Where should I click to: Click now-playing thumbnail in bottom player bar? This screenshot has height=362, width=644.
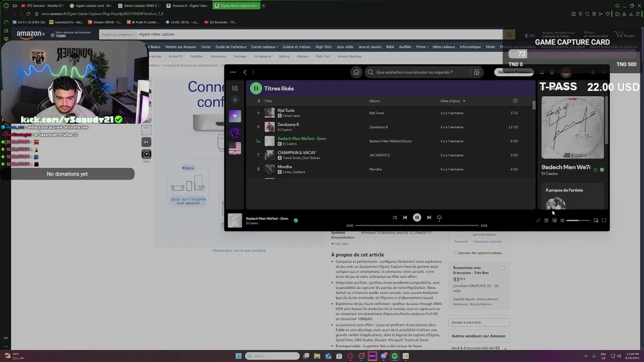pos(234,220)
